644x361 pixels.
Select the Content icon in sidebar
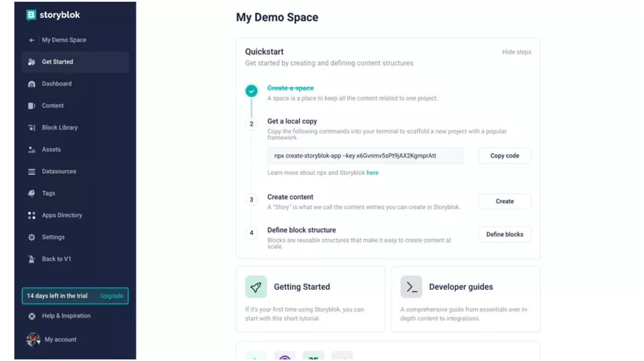[x=31, y=106]
